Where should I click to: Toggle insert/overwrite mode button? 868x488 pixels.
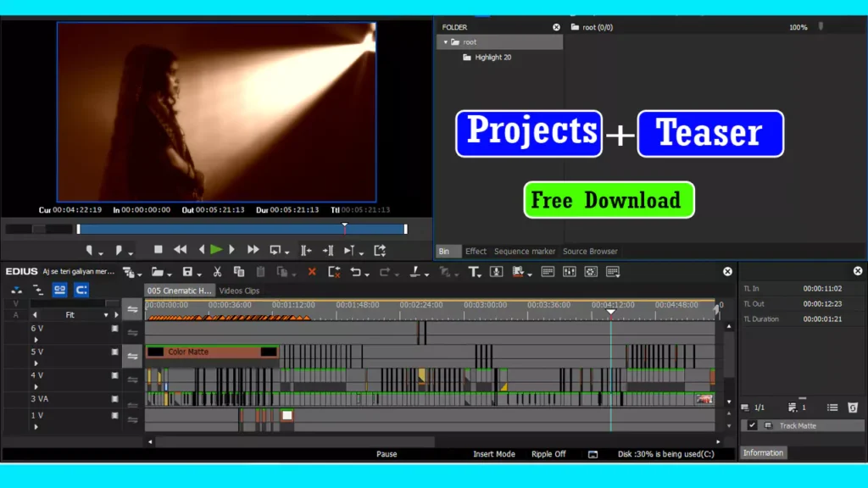coord(16,290)
